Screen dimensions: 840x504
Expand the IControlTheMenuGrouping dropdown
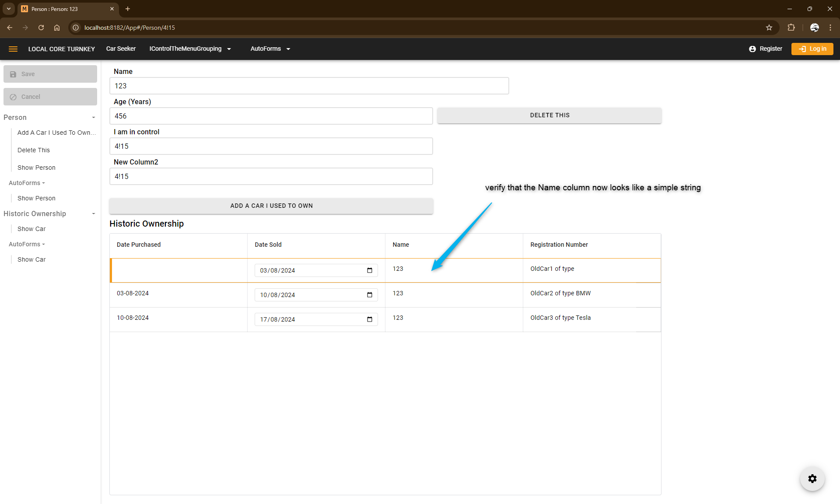click(x=190, y=49)
